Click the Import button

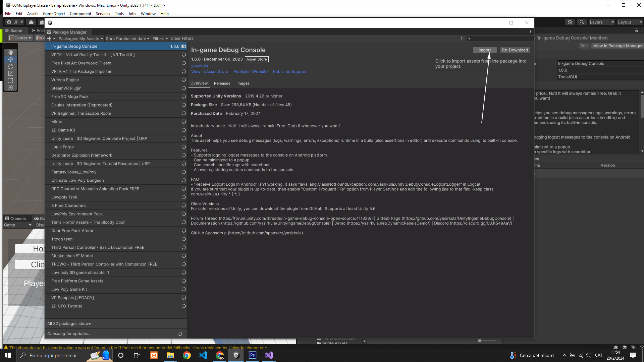click(484, 50)
